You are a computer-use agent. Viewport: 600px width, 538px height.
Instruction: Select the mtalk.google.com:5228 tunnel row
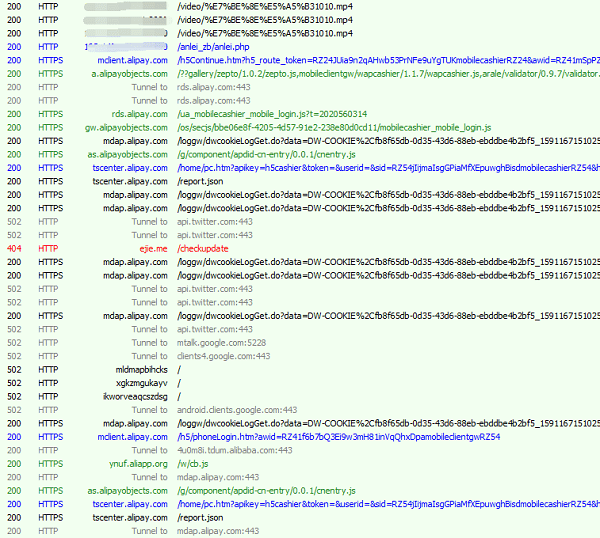coord(300,343)
